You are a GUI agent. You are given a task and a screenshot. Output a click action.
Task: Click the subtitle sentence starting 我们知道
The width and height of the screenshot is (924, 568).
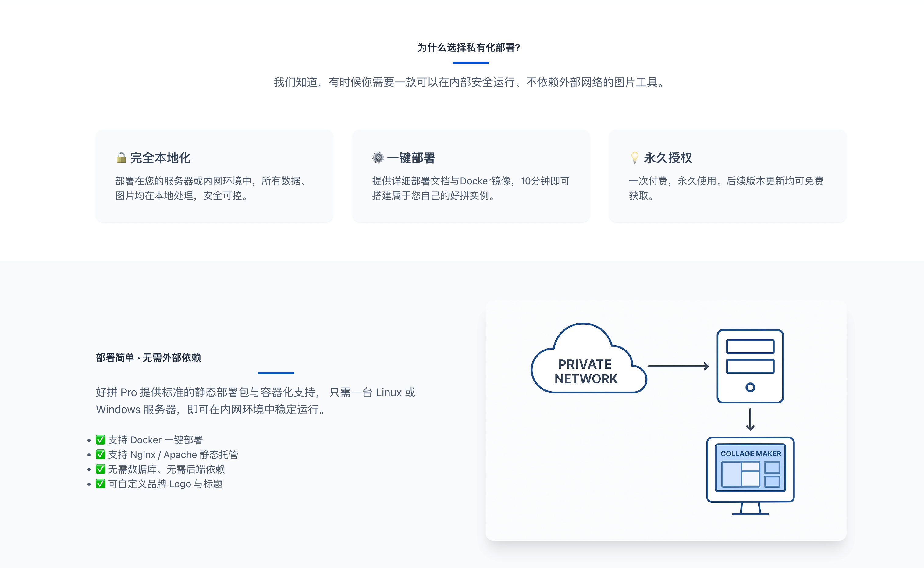469,82
